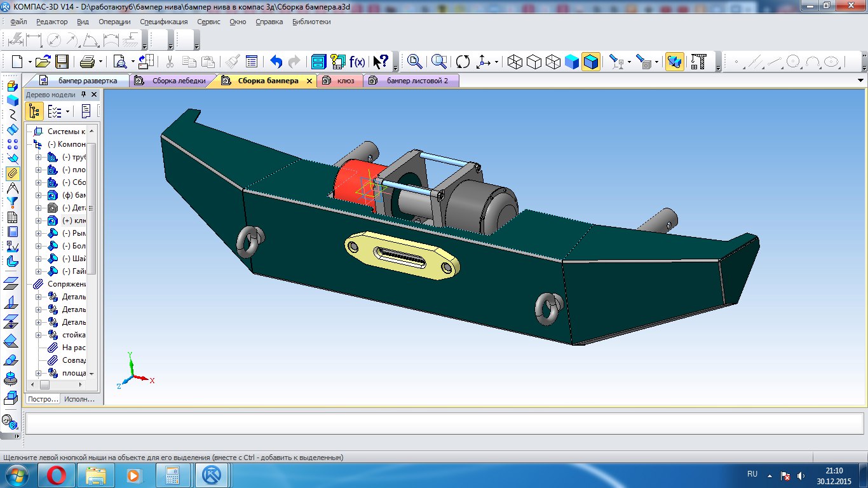Image resolution: width=868 pixels, height=488 pixels.
Task: Open the spring-shaped spatial curves sidebar icon
Action: tap(12, 115)
